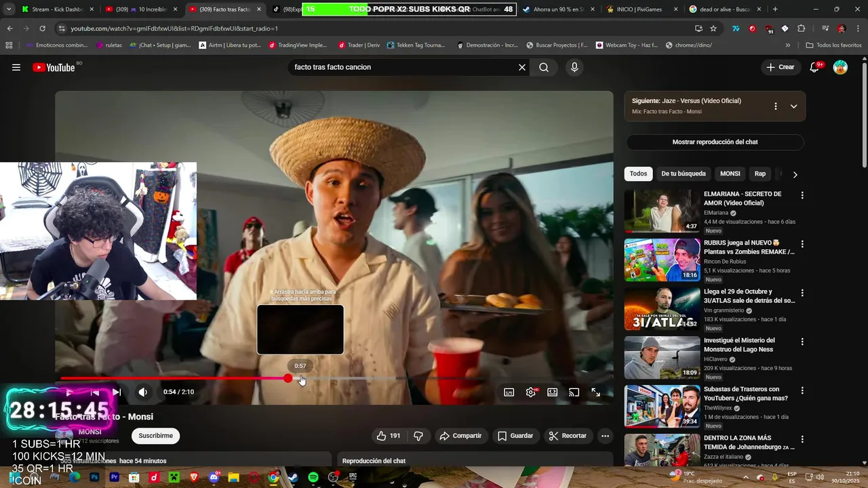Switch to dead or alive Google tab
The image size is (868, 488).
tap(724, 9)
